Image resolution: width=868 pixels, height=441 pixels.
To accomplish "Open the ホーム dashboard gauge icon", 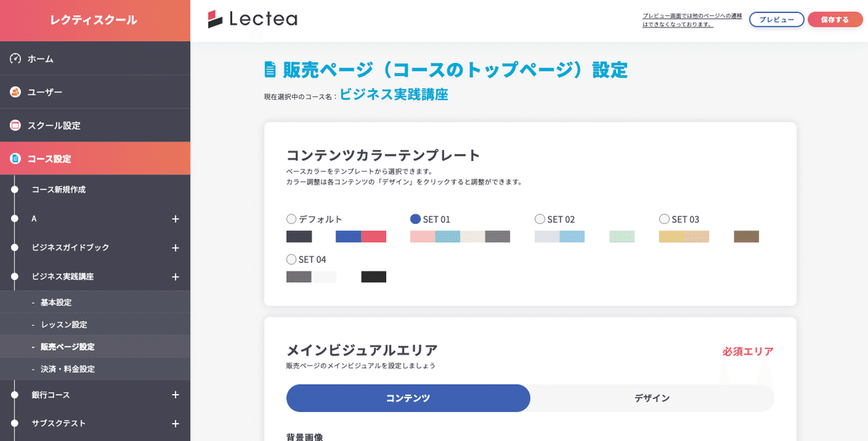I will pos(15,59).
